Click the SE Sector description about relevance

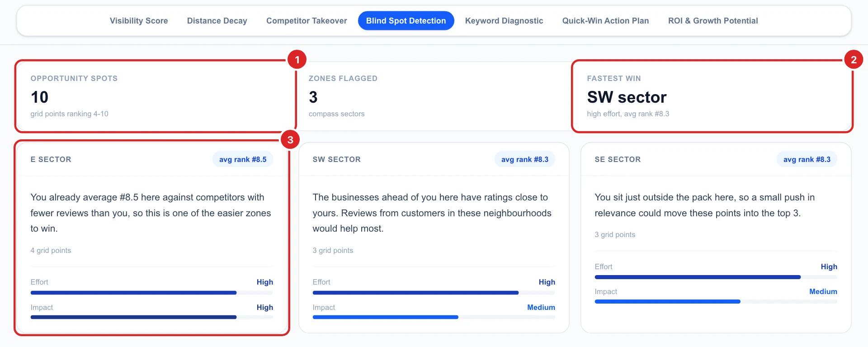tap(705, 205)
